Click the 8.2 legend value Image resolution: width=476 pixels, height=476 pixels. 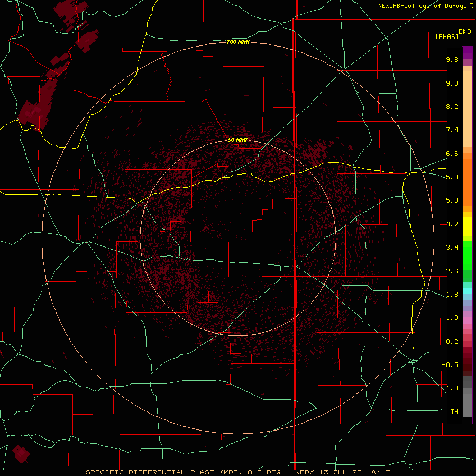pyautogui.click(x=452, y=106)
